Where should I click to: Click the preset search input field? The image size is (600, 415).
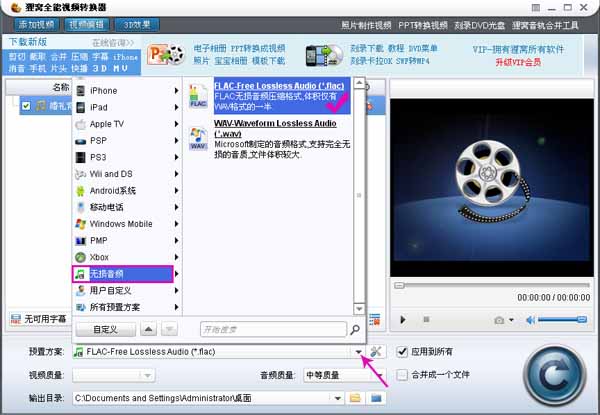(273, 329)
